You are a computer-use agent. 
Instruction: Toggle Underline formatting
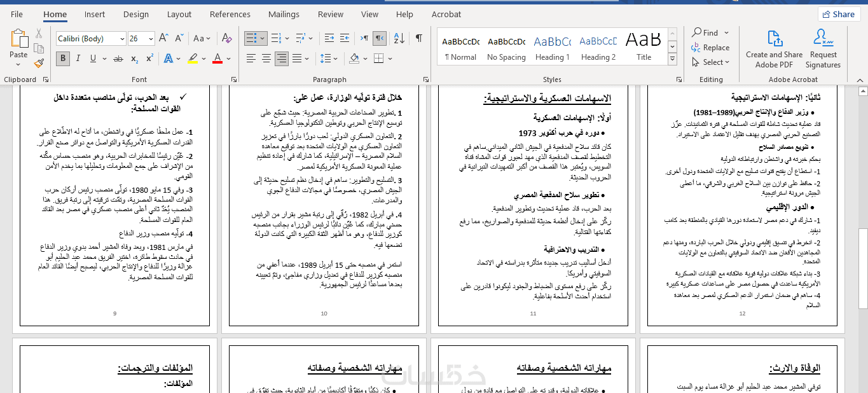click(93, 59)
